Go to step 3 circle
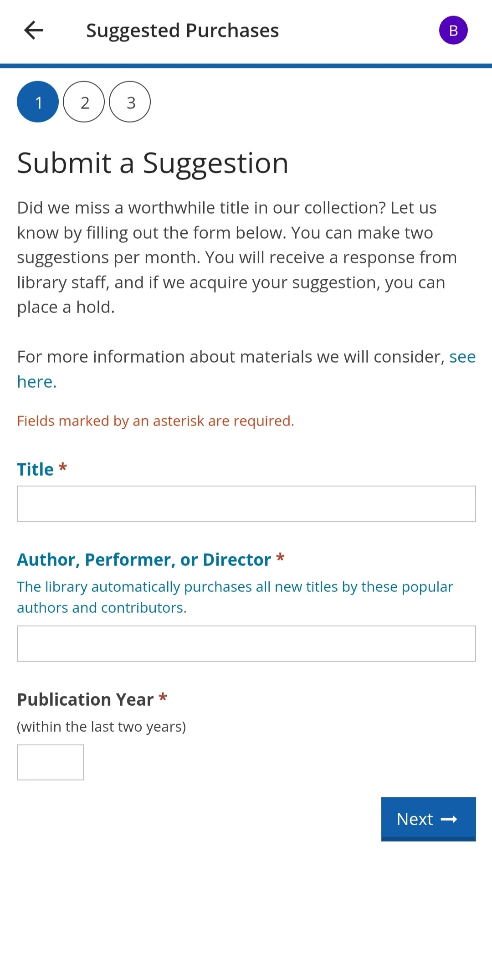Image resolution: width=492 pixels, height=980 pixels. click(x=130, y=102)
